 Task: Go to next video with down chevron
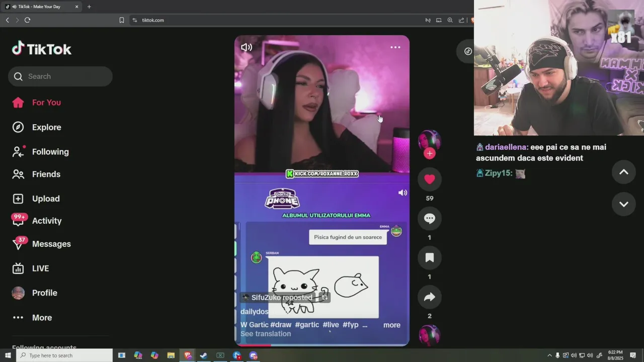pyautogui.click(x=623, y=204)
